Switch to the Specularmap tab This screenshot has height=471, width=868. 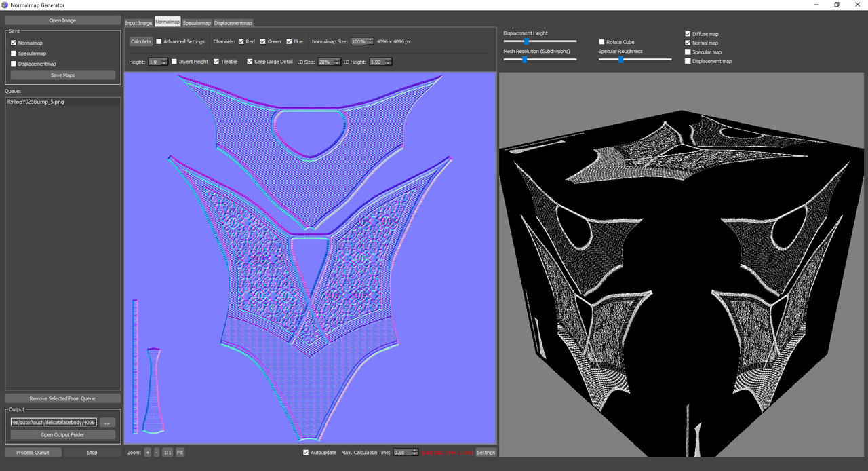[x=197, y=22]
